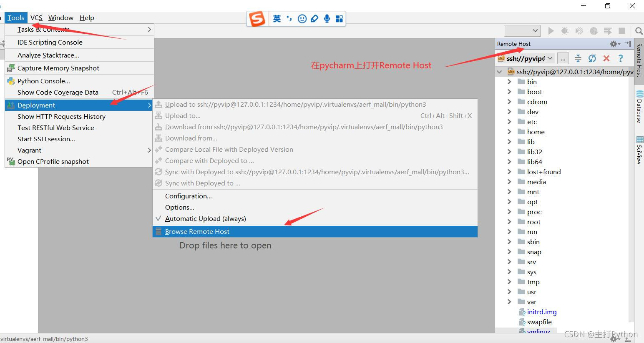This screenshot has width=644, height=343.
Task: Expand the usr folder arrow
Action: (509, 292)
